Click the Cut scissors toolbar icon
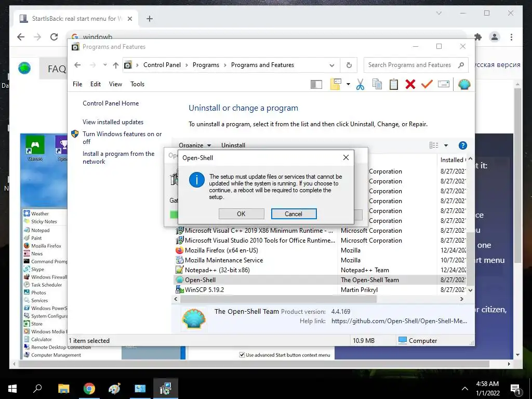The height and width of the screenshot is (399, 532). (x=361, y=84)
